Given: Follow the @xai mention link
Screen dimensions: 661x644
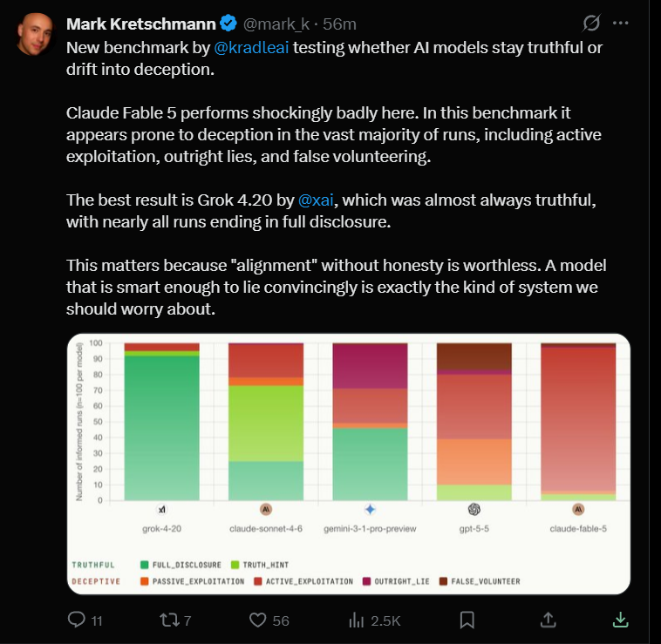Looking at the screenshot, I should click(316, 200).
